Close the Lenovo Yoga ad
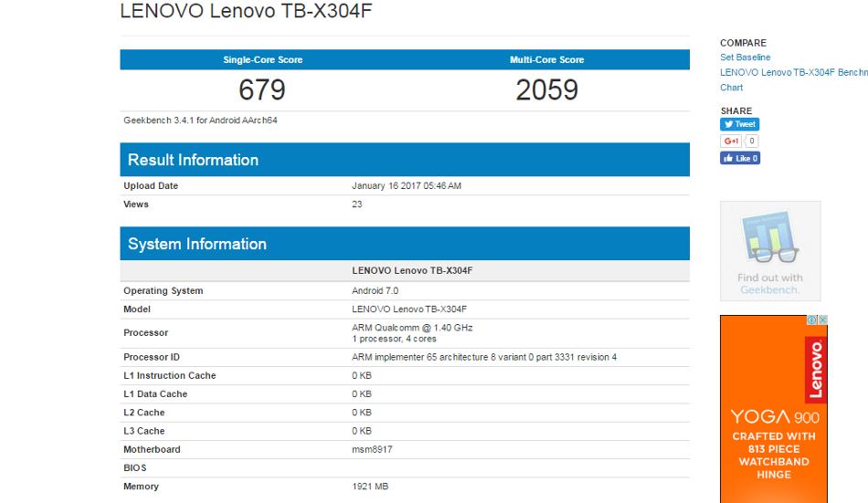The image size is (868, 503). click(x=822, y=320)
